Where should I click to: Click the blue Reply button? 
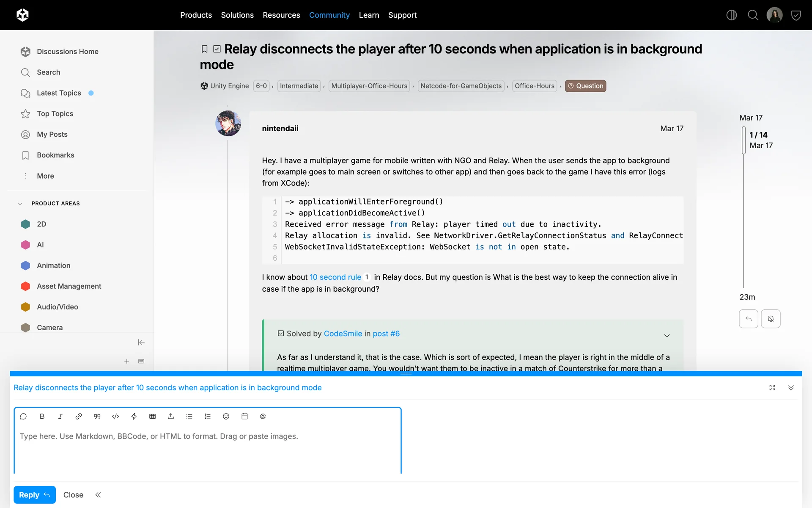pyautogui.click(x=34, y=494)
